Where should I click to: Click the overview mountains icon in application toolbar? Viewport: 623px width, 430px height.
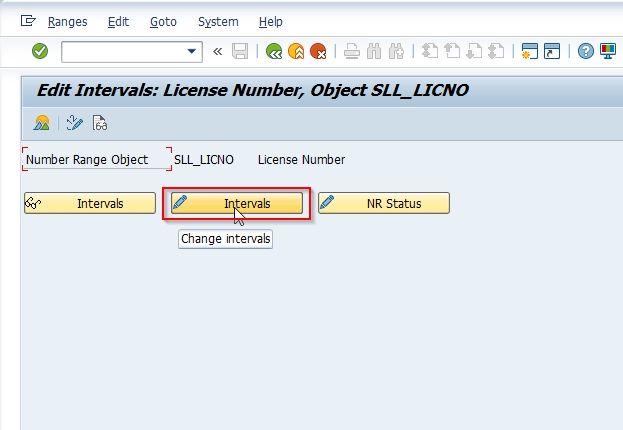[42, 123]
